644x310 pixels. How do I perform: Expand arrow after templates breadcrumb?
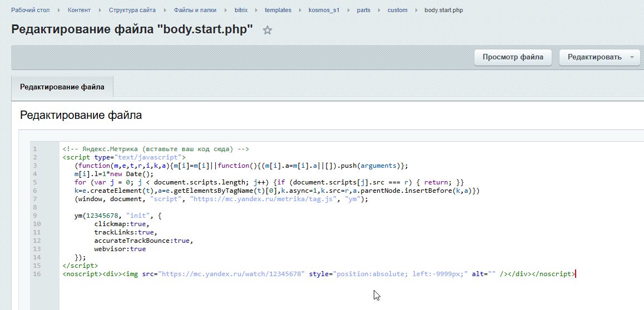click(300, 10)
